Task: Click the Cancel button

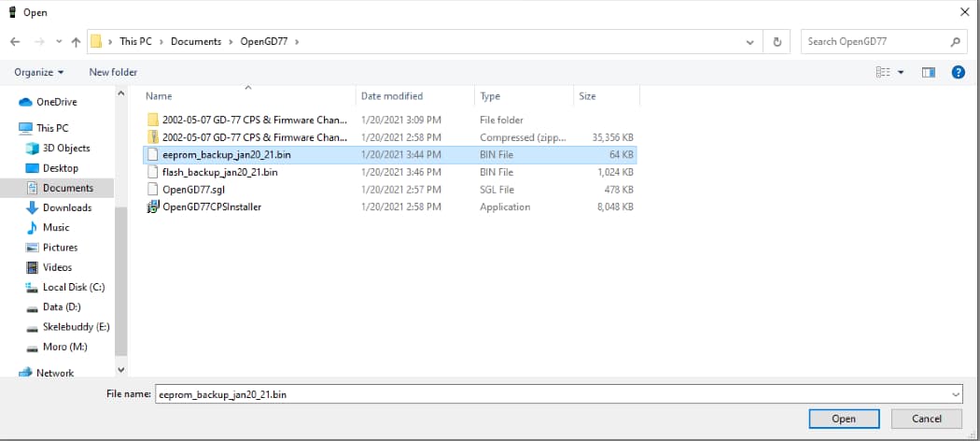Action: (926, 420)
